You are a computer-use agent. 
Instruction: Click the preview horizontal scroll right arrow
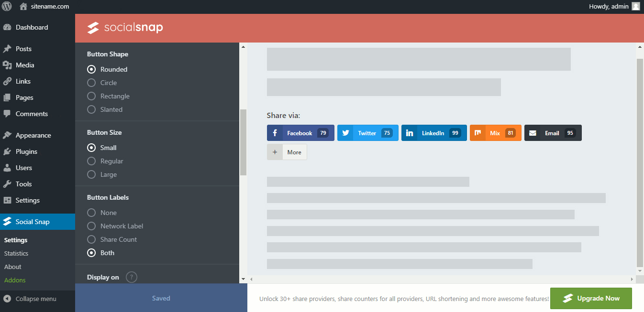(x=632, y=279)
